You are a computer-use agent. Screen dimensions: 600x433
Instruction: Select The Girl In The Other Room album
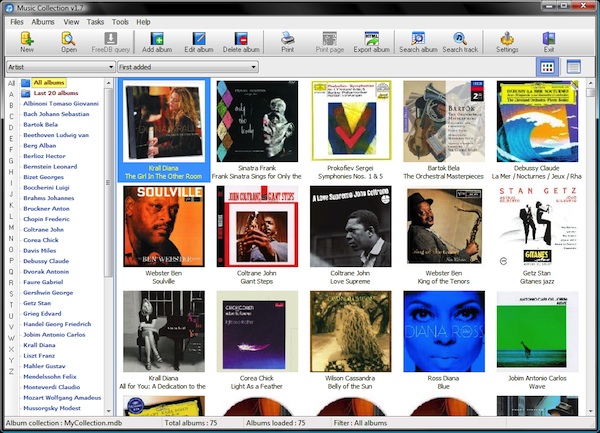tap(164, 130)
